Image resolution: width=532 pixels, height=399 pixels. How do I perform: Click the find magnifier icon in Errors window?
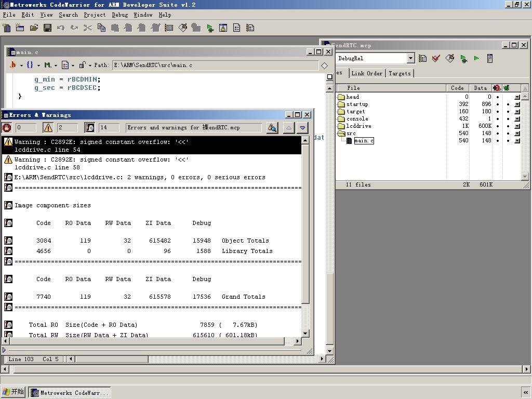[272, 128]
